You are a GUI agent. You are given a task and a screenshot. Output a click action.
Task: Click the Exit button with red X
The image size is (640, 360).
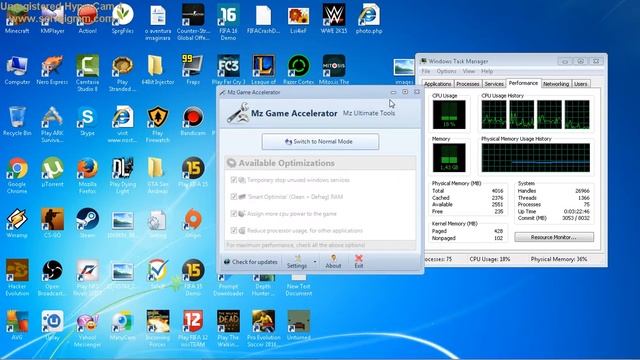(x=358, y=262)
